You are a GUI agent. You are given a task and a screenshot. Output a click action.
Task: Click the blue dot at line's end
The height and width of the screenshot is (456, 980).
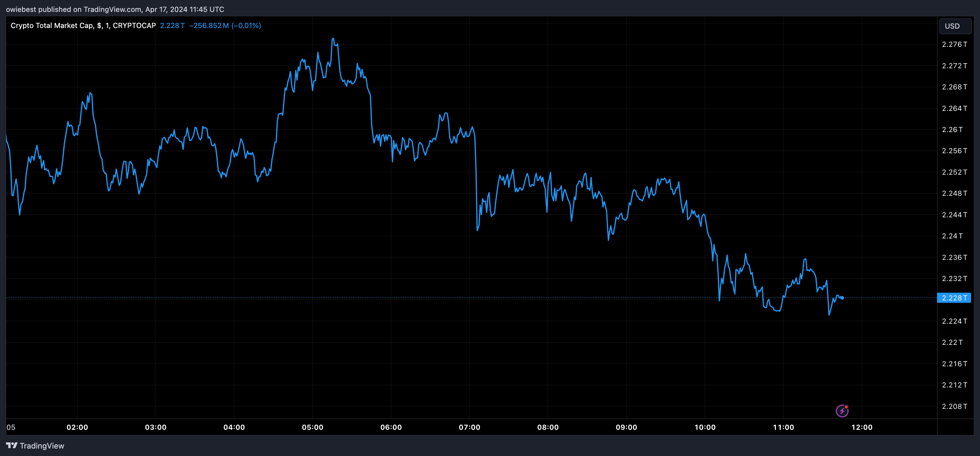tap(842, 298)
